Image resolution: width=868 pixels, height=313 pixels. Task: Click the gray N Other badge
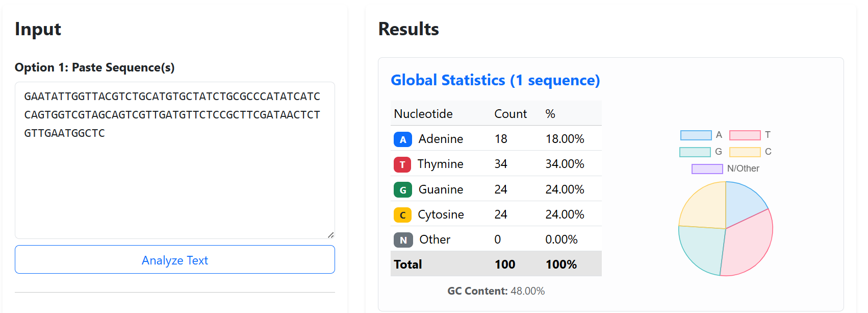click(x=403, y=240)
